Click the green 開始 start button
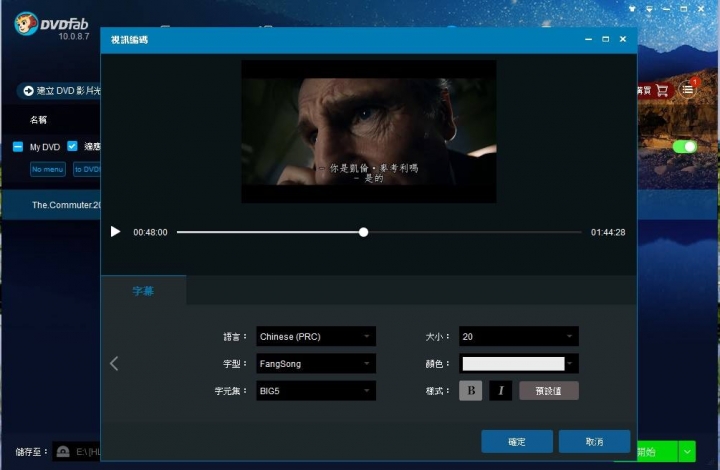Screen dimensions: 720x470 [657, 452]
